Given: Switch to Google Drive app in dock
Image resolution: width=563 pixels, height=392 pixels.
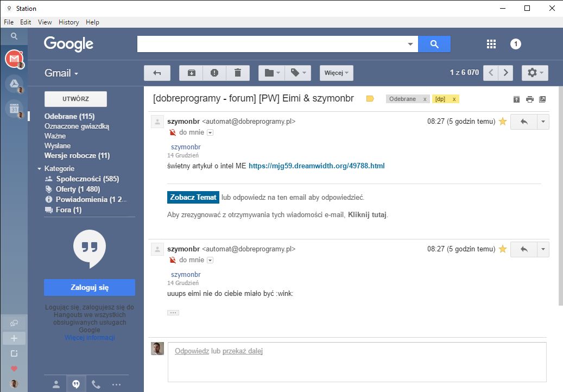Looking at the screenshot, I should tap(14, 84).
